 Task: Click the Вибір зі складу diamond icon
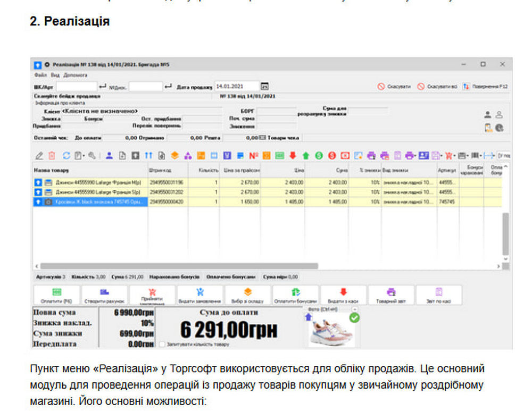coord(247,290)
